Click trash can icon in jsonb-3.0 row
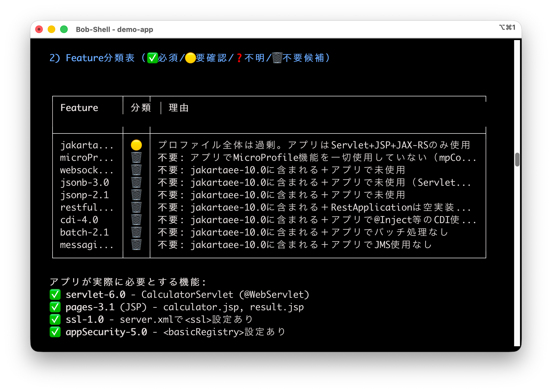 [136, 182]
